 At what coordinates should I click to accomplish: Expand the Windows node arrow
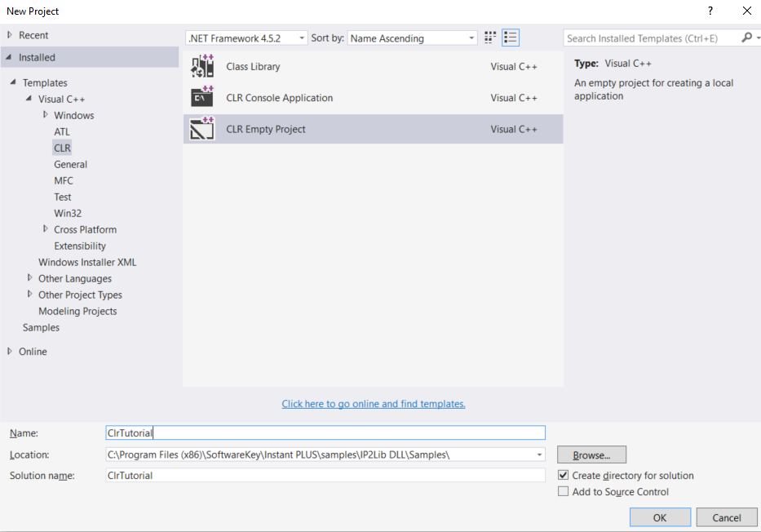click(x=46, y=114)
